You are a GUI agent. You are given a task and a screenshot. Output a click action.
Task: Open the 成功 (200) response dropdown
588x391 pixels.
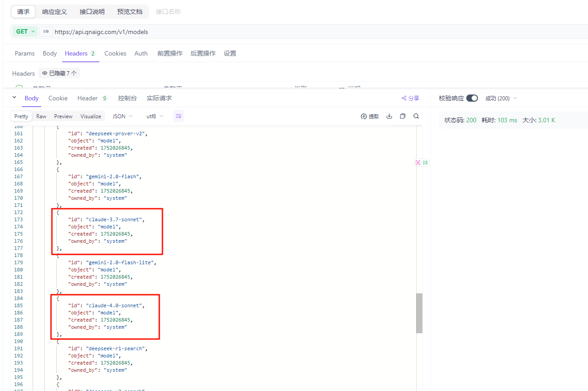(501, 98)
